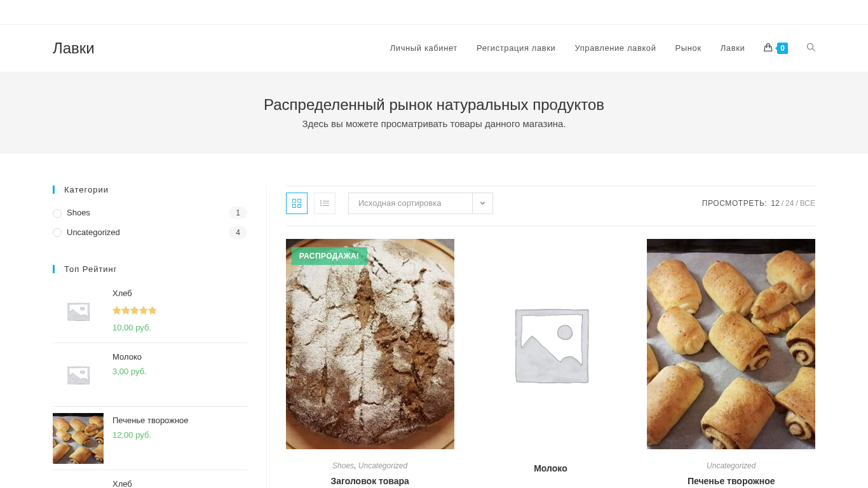Click the five-star rating for Хлеб
The image size is (868, 488).
(135, 311)
